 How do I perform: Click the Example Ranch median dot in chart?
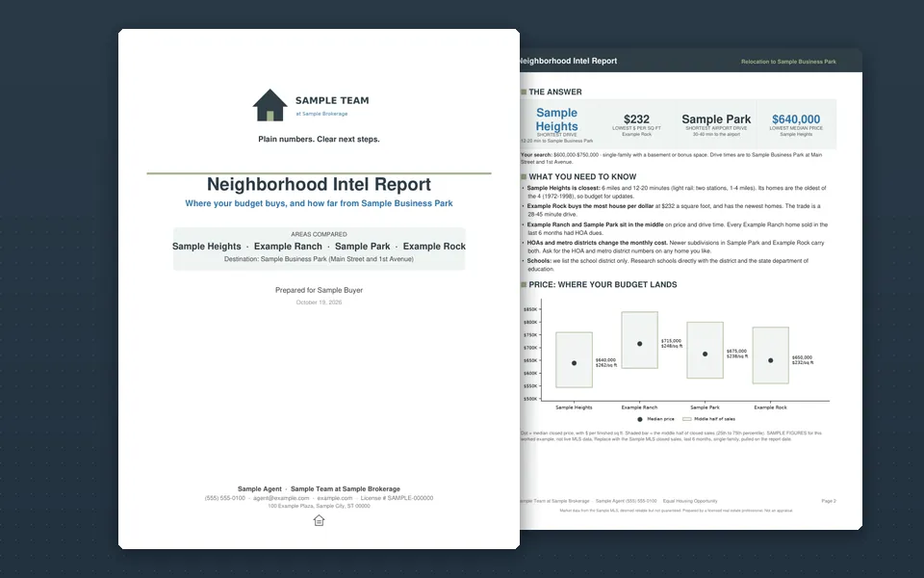(639, 344)
